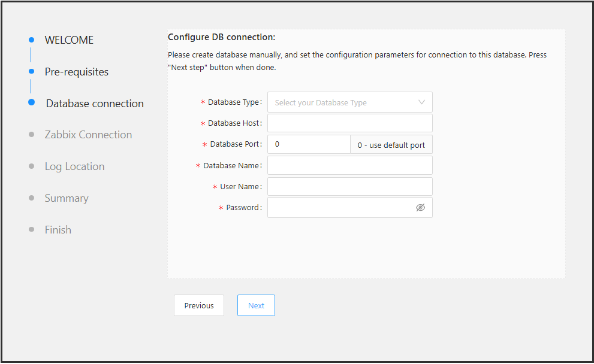Screen dimensions: 594x364
Task: Focus the Database Name input
Action: (349, 165)
